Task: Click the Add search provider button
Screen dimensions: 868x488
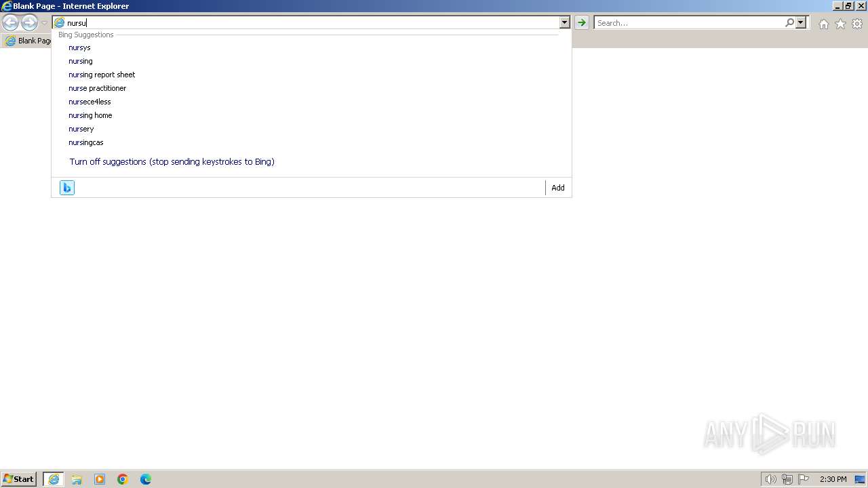Action: [x=558, y=188]
